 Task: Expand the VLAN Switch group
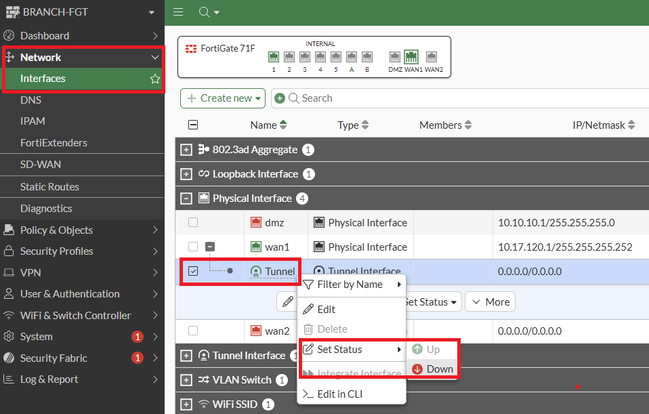point(186,380)
